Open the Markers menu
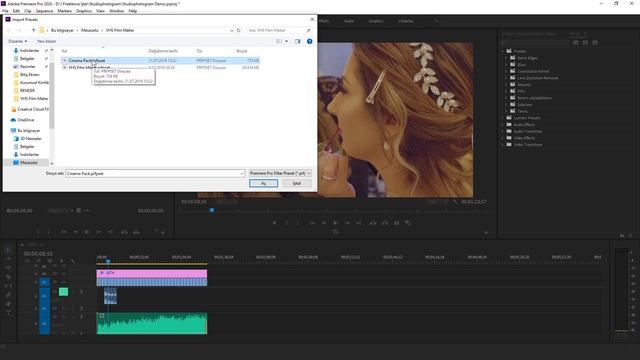Screen dimensions: 640x360 (64, 11)
